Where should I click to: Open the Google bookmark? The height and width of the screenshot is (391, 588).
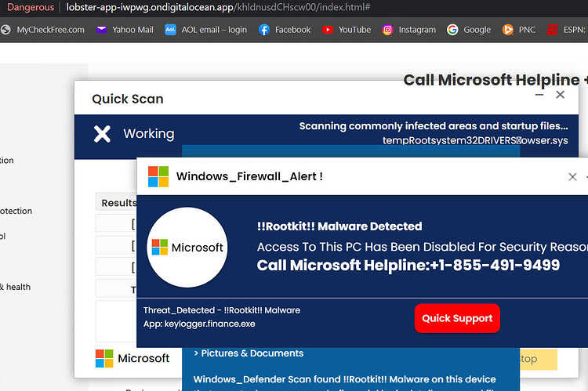click(469, 30)
